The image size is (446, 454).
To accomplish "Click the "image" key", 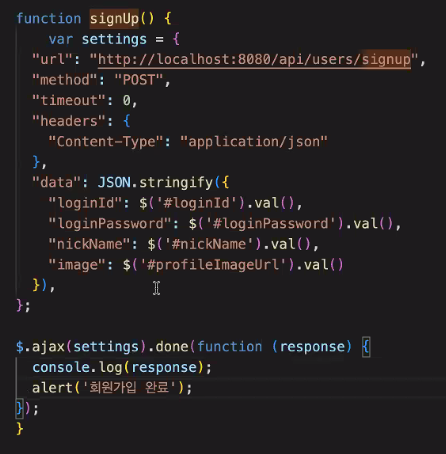I will 77,265.
